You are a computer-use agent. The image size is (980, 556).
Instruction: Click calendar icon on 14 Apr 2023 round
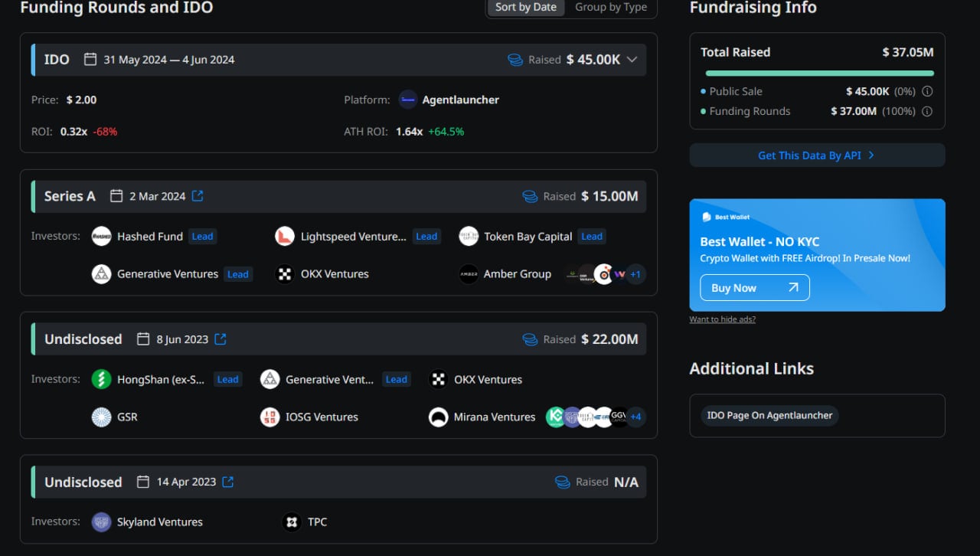[143, 482]
